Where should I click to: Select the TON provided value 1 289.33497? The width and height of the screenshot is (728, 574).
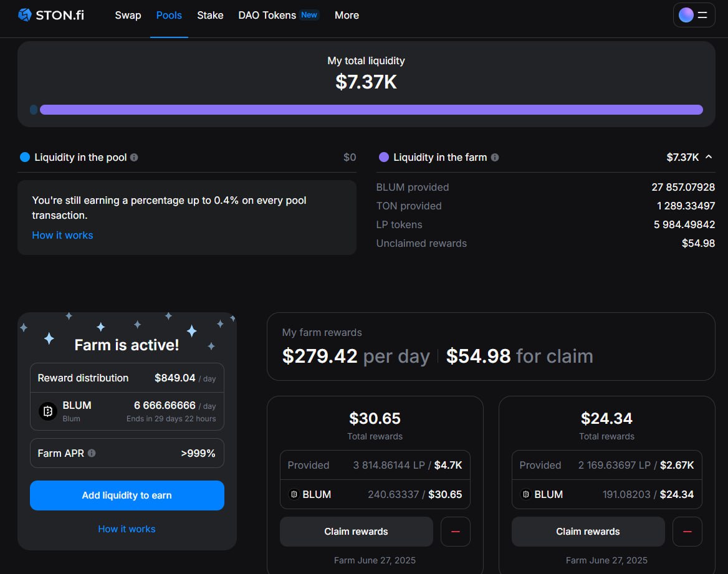686,206
